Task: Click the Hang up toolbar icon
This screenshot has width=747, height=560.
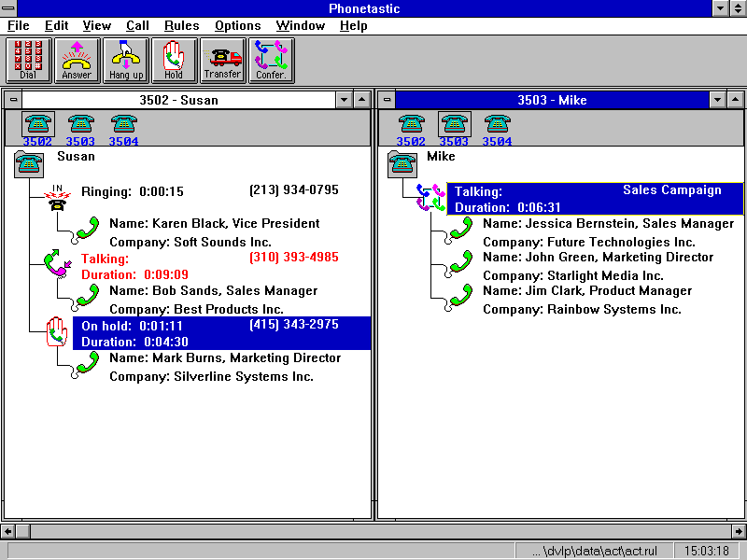Action: point(126,61)
